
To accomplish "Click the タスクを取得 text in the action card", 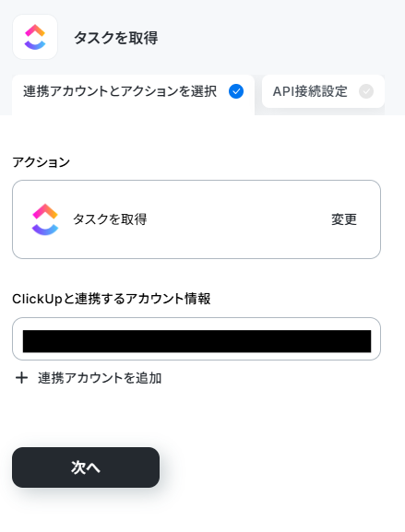I will coord(110,219).
